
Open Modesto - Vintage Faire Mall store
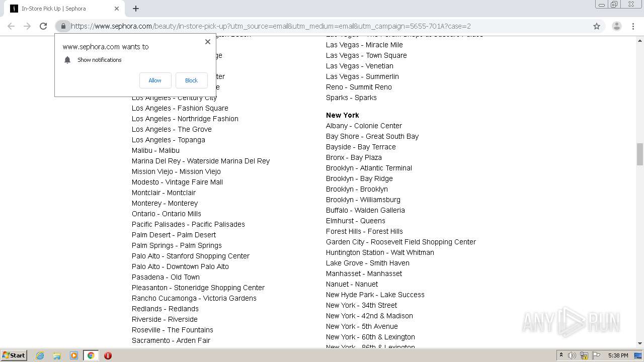pyautogui.click(x=177, y=182)
